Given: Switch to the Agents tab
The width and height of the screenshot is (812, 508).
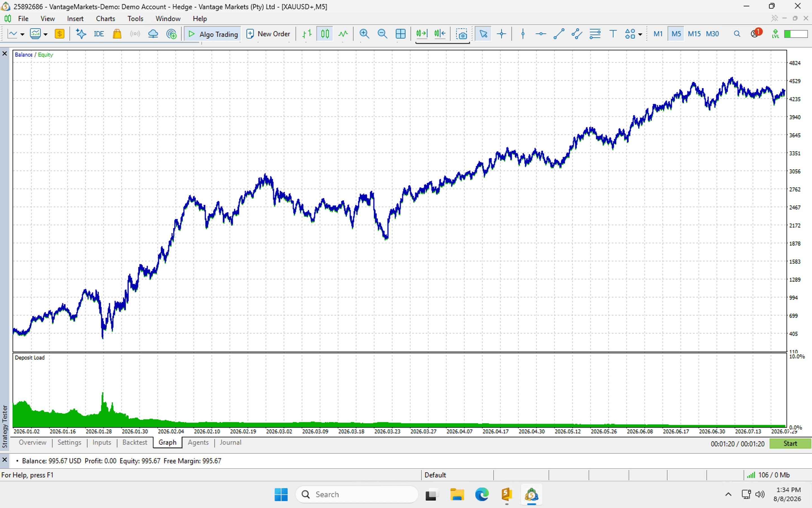Looking at the screenshot, I should 198,443.
